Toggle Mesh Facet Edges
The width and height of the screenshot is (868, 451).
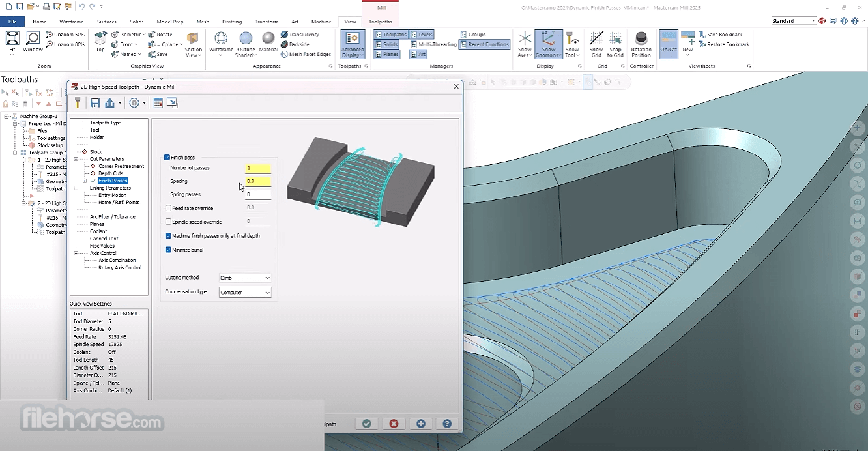pos(306,55)
